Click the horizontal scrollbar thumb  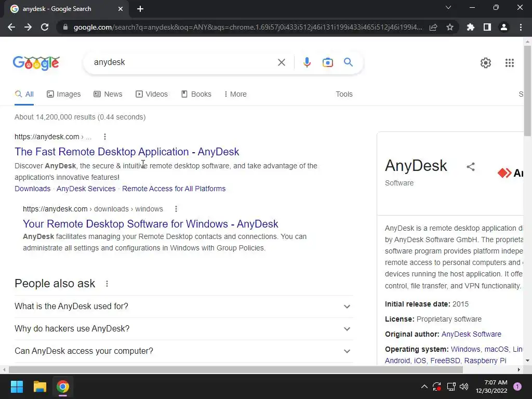click(236, 369)
